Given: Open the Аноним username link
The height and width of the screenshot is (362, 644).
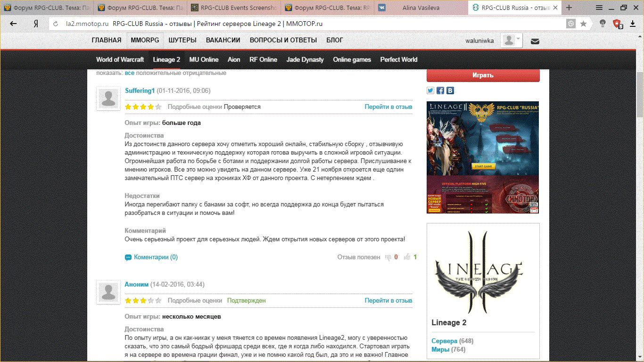Looking at the screenshot, I should coord(137,284).
